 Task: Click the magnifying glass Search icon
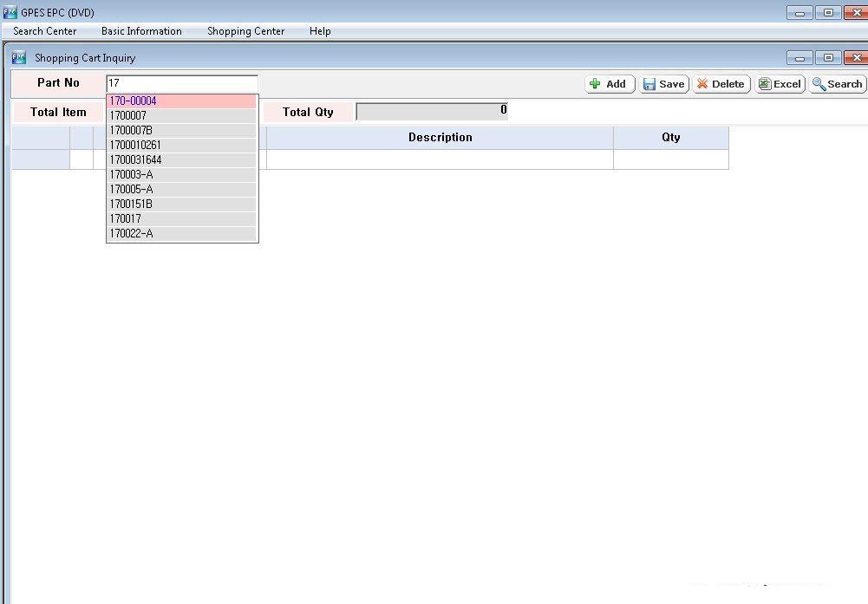pos(819,84)
